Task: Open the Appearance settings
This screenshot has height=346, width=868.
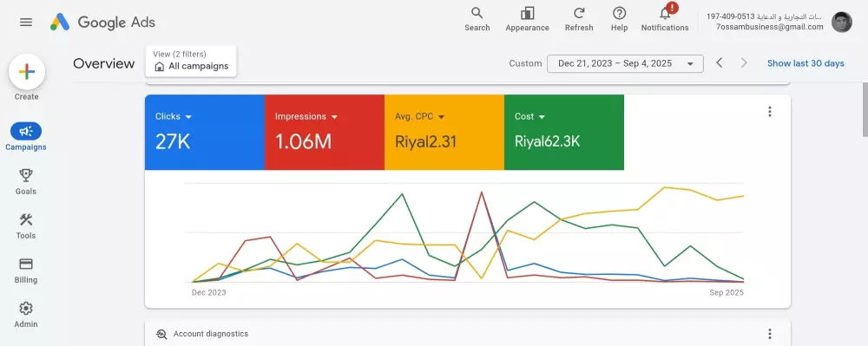Action: tap(527, 19)
